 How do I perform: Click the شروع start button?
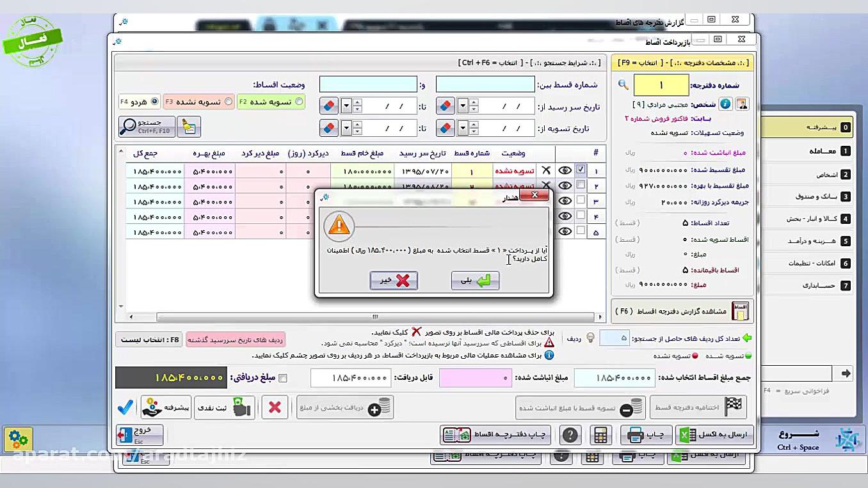814,439
